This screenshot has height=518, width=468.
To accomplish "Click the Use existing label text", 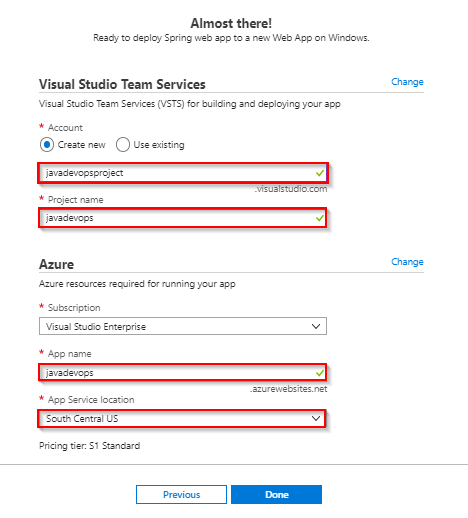I will [159, 145].
